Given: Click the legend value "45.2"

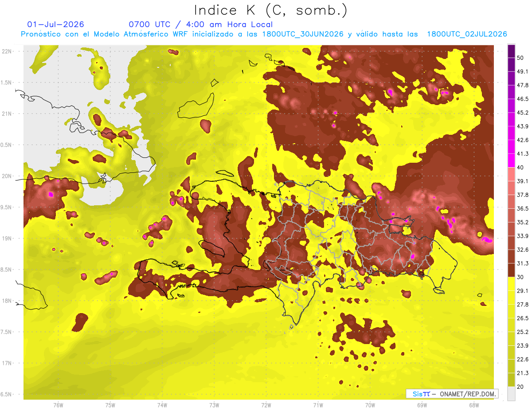Looking at the screenshot, I should [x=523, y=113].
